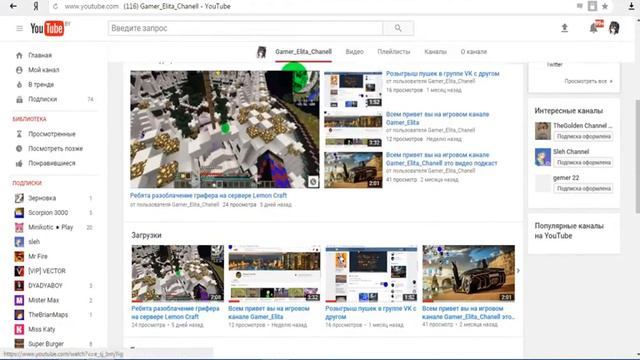
Task: Play the large featured Minecraft video
Action: click(225, 129)
